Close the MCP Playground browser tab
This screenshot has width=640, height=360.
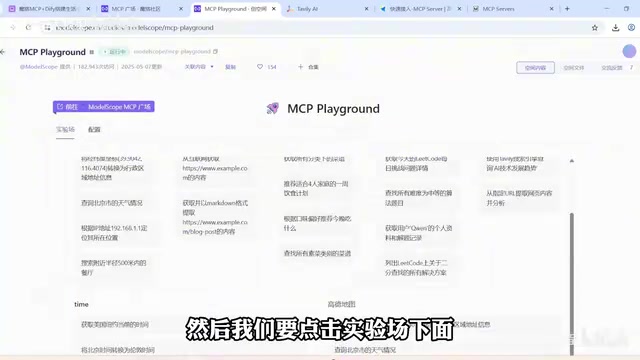pyautogui.click(x=274, y=9)
